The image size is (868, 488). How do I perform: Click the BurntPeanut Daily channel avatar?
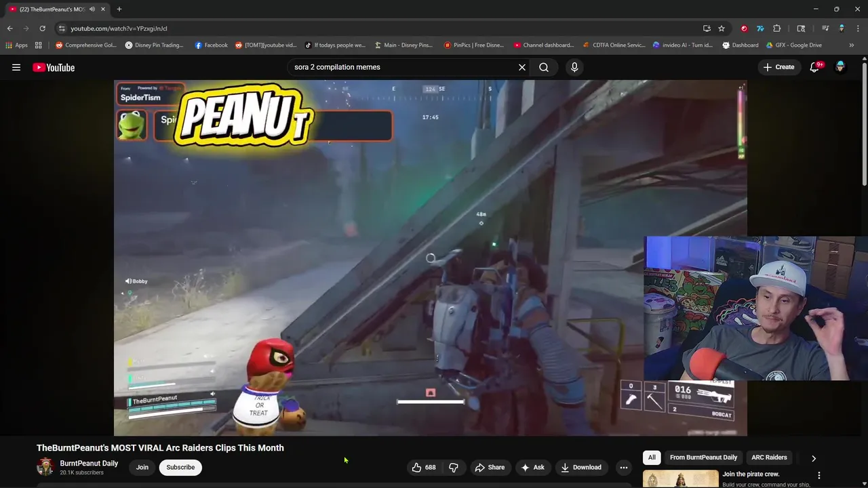pos(45,467)
